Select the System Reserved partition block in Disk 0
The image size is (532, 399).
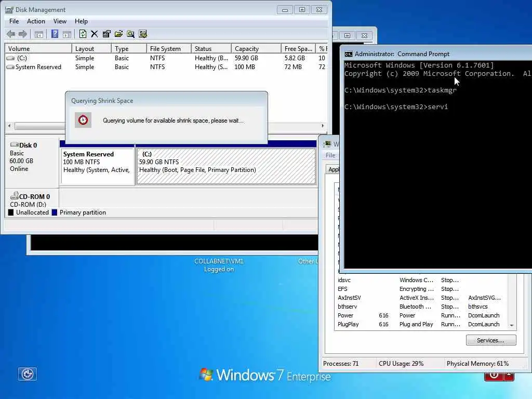[97, 166]
